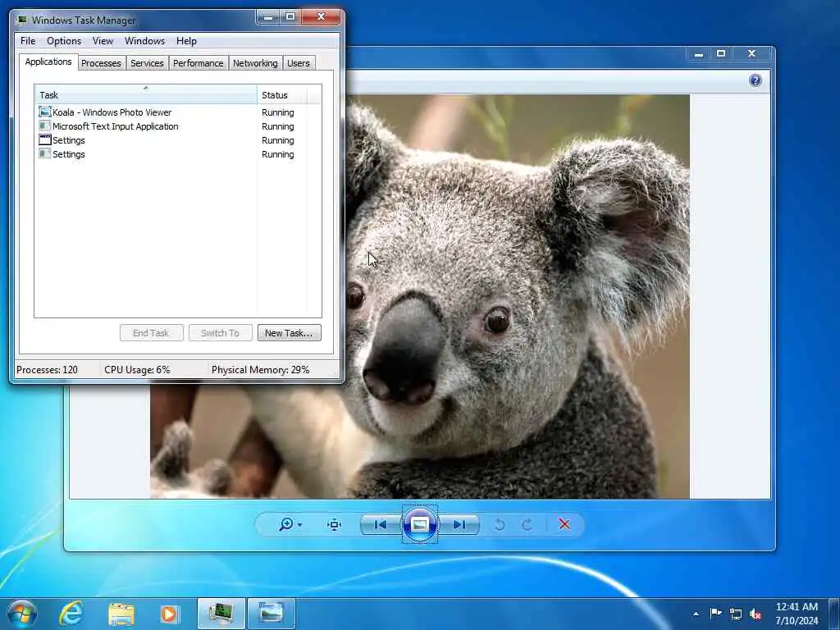Show hidden icons arrow in system tray
The image size is (840, 630).
click(696, 614)
